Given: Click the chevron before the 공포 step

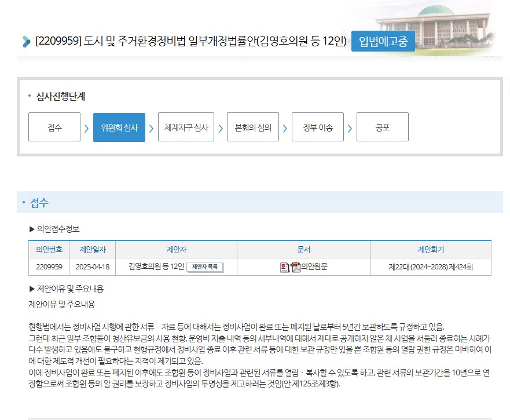Looking at the screenshot, I should click(350, 127).
